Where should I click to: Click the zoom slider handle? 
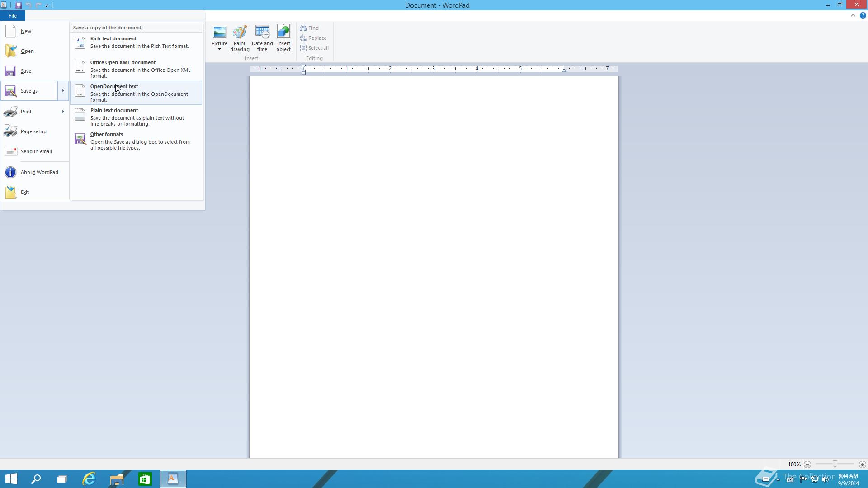835,464
